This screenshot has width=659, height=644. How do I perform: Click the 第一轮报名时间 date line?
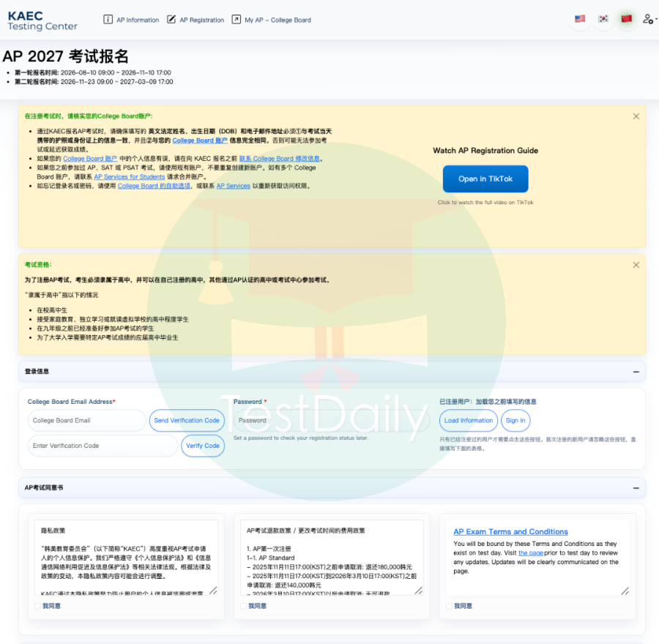(x=93, y=72)
